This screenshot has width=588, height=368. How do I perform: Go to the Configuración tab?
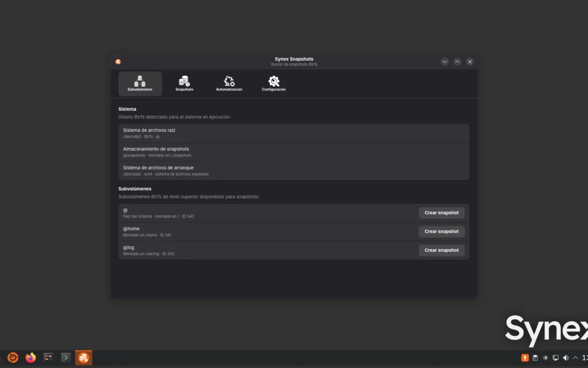[274, 84]
